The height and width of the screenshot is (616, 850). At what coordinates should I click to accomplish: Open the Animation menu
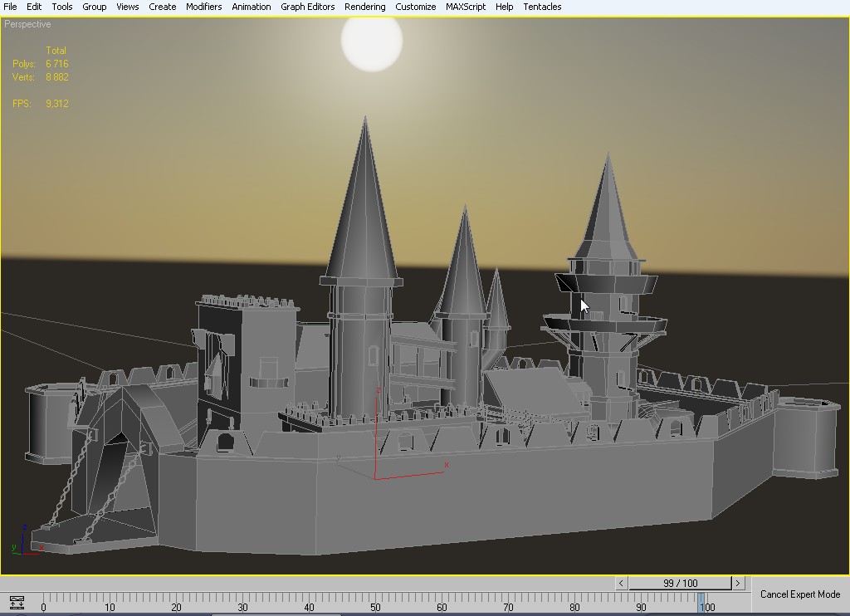pos(251,7)
